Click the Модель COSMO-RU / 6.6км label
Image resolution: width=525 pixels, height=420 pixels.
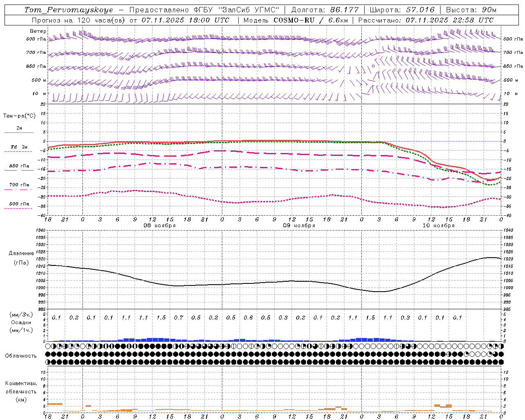click(x=296, y=20)
